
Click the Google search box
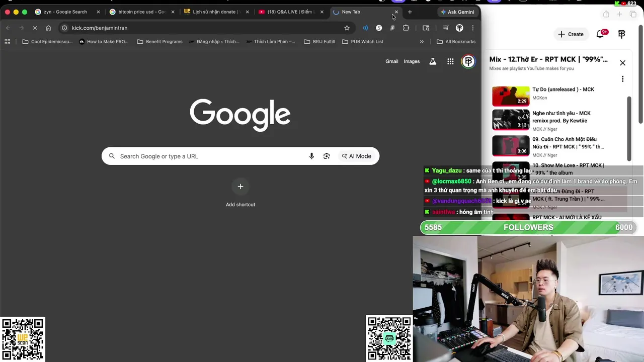click(240, 156)
